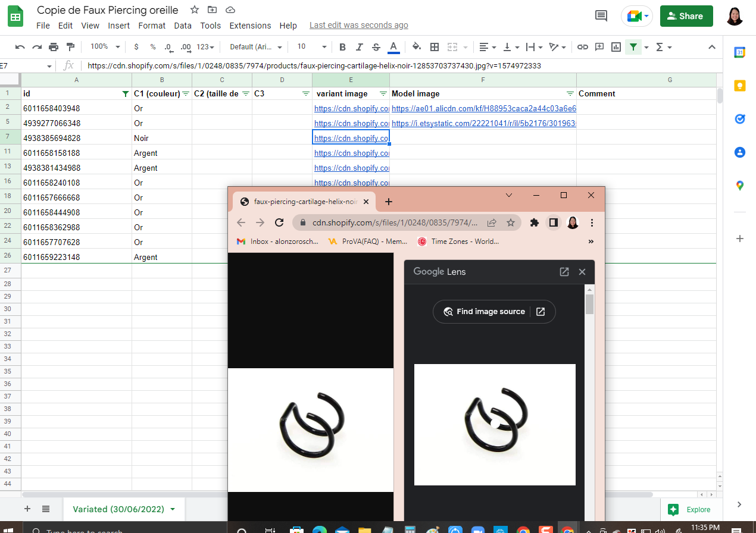Add a new sheet with plus button

[x=27, y=509]
